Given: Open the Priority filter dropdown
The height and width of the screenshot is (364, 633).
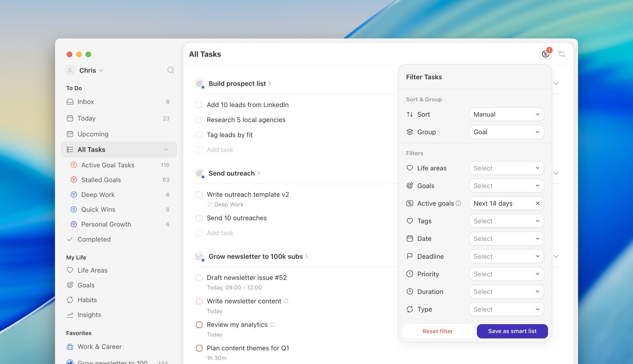Looking at the screenshot, I should (506, 274).
